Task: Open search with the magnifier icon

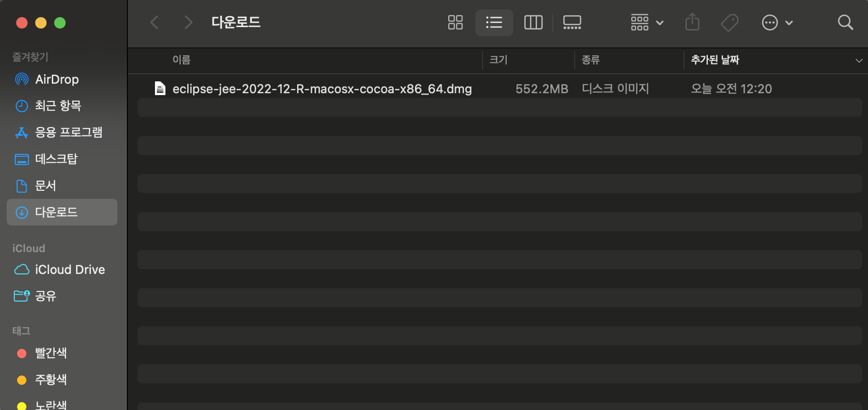Action: 845,22
